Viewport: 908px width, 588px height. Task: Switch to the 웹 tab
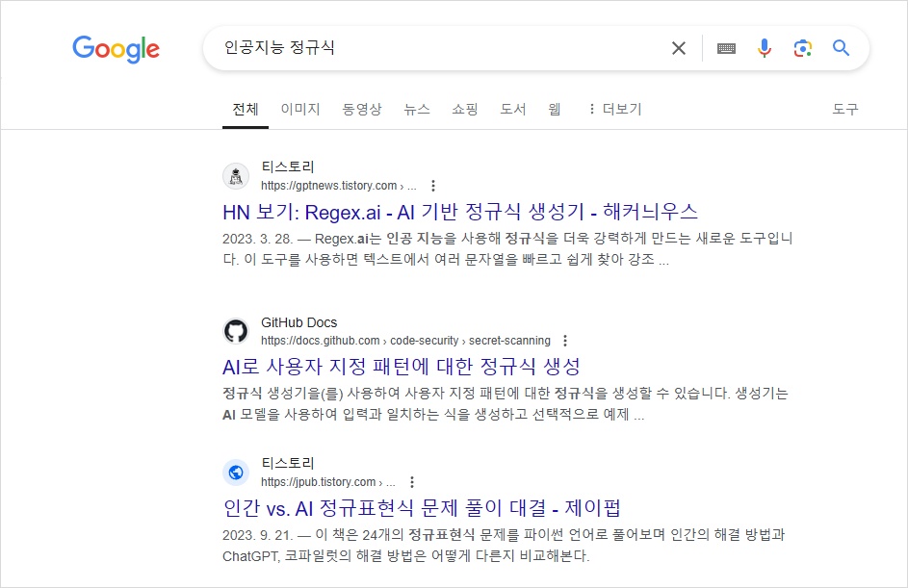pyautogui.click(x=555, y=109)
